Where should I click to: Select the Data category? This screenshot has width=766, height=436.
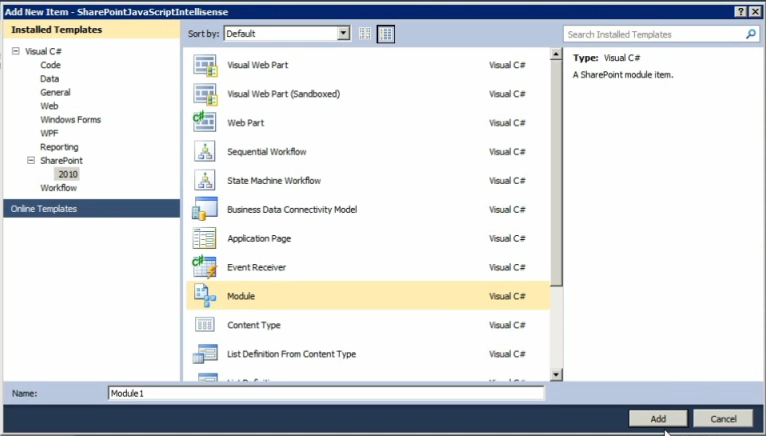pyautogui.click(x=49, y=79)
